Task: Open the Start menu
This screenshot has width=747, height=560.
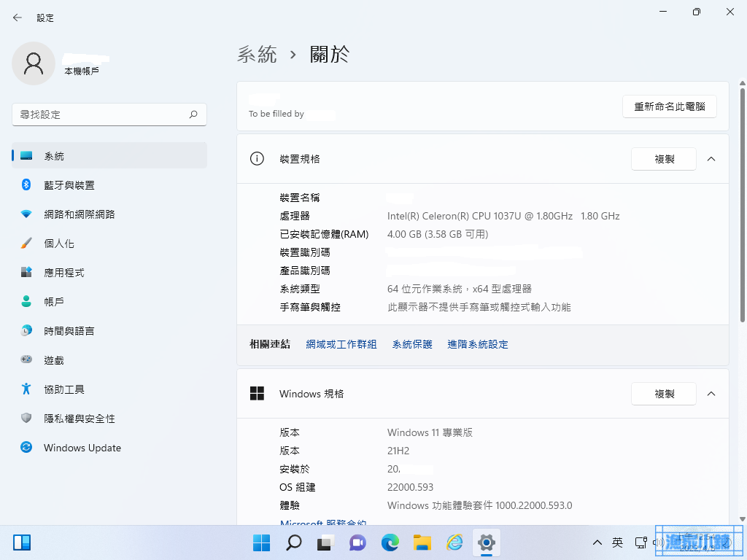Action: [261, 542]
